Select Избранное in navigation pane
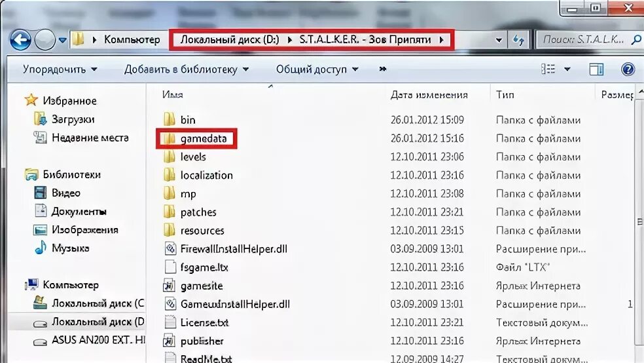The width and height of the screenshot is (644, 363). coord(69,101)
